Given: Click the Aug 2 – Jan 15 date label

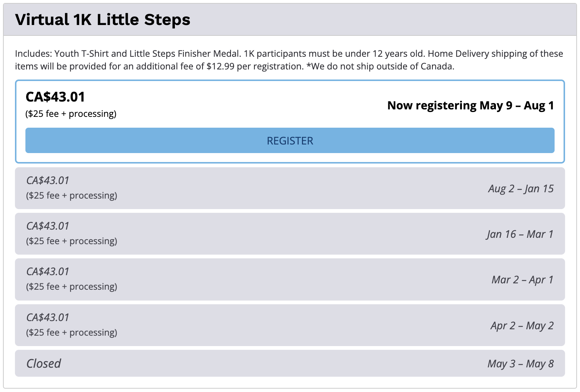Looking at the screenshot, I should click(x=521, y=189).
